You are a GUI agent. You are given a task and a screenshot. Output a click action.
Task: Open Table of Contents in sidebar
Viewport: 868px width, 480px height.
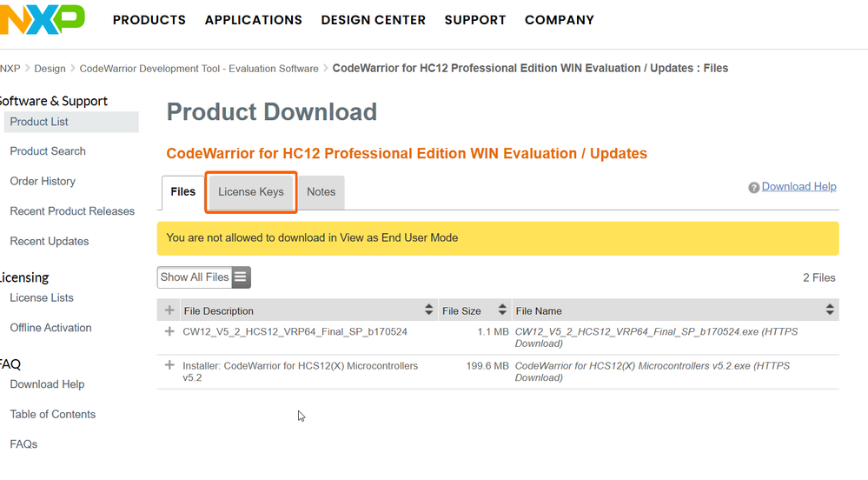[53, 414]
